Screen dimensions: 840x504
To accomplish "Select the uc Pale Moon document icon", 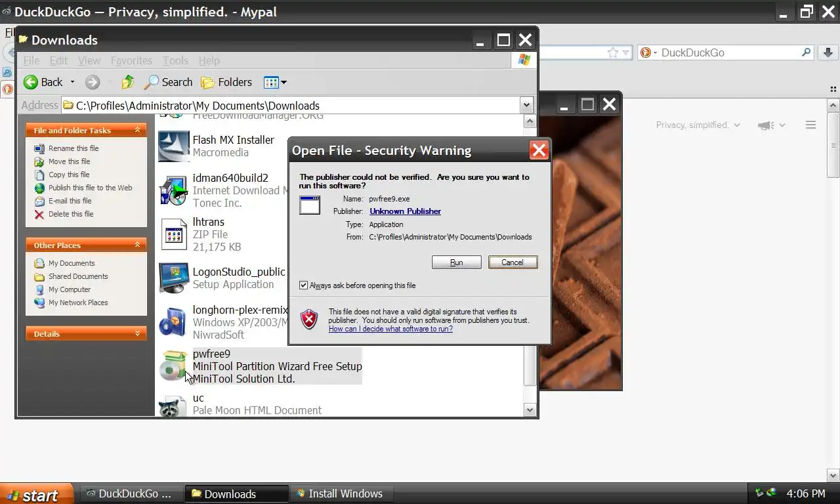I will tap(174, 407).
